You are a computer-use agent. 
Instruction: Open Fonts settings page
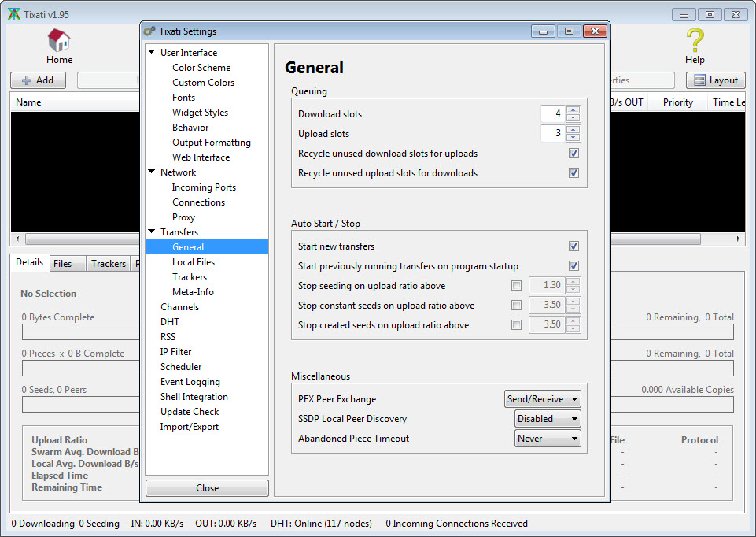click(x=183, y=98)
